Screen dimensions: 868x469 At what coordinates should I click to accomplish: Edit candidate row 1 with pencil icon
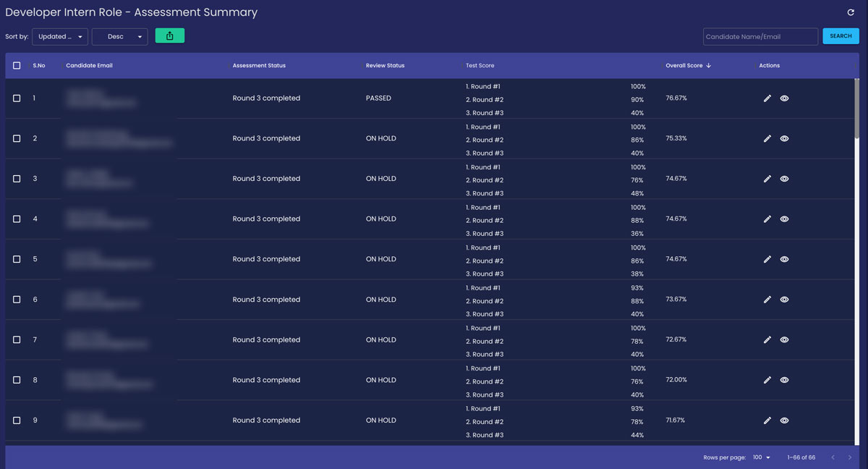click(767, 98)
